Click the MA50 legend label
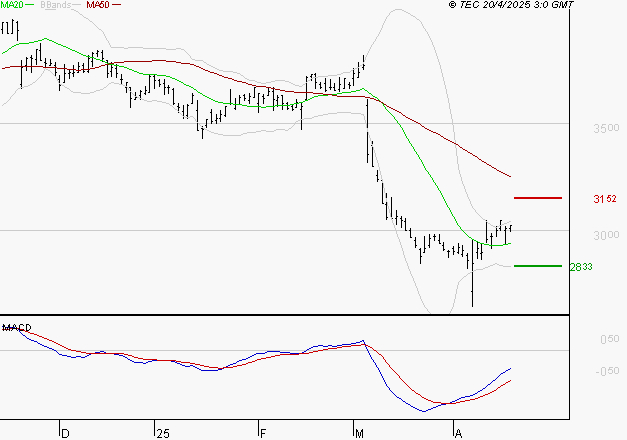 coord(98,5)
